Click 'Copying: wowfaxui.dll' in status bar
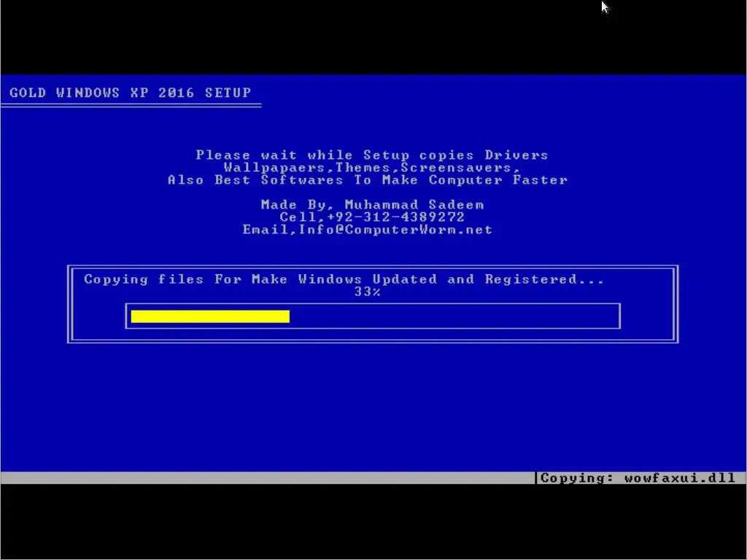747x560 pixels. tap(638, 478)
